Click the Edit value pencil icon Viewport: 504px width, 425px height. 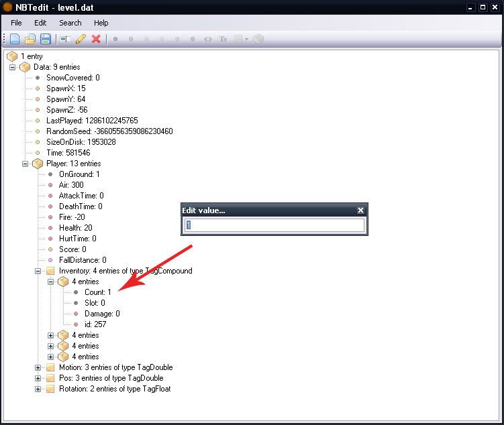[81, 39]
